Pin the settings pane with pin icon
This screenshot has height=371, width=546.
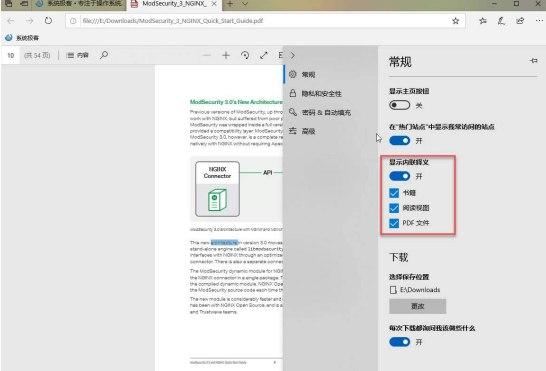click(x=533, y=61)
